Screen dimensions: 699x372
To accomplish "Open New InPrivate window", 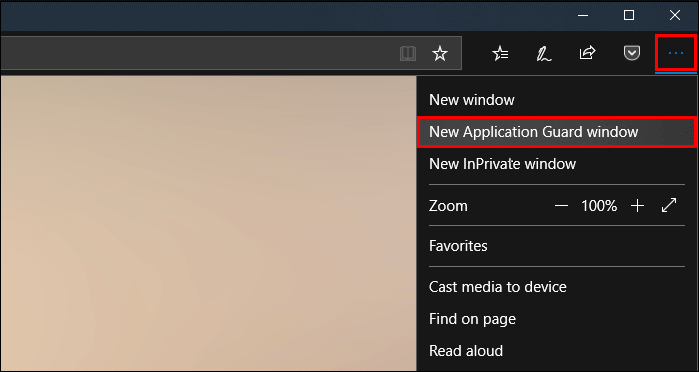I will click(557, 164).
